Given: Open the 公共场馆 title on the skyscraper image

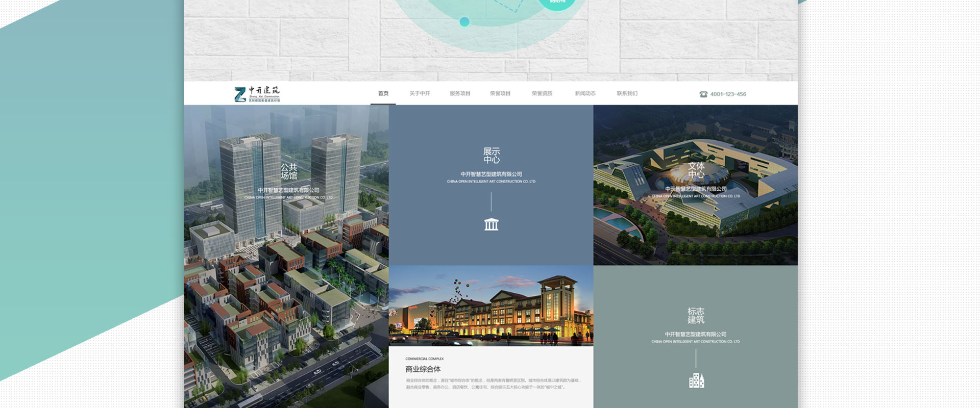Looking at the screenshot, I should 288,171.
